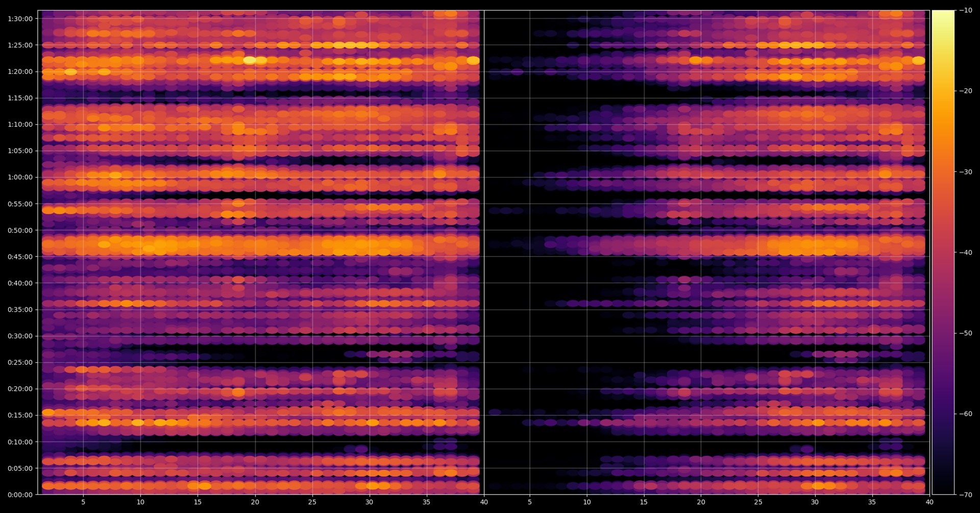Viewport: 980px width, 513px height.
Task: Pick x-axis label 20 under left heatmap
Action: [x=255, y=502]
